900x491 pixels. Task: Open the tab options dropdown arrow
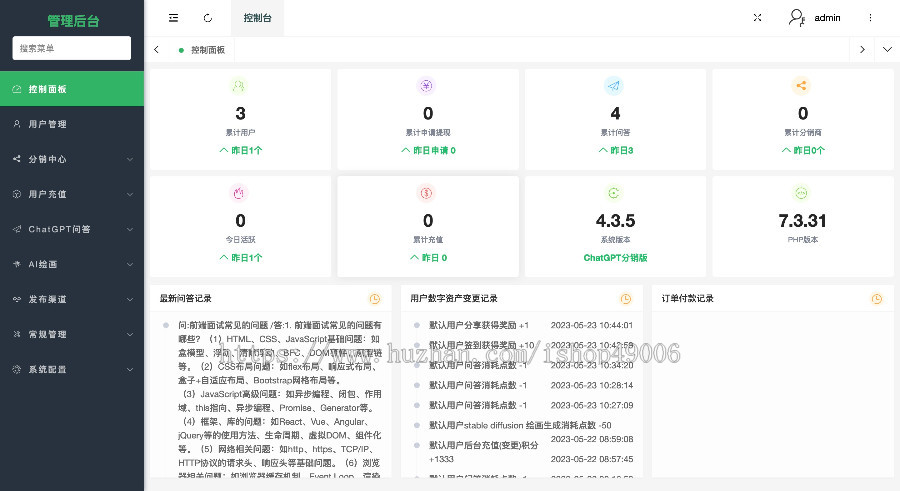pos(887,49)
